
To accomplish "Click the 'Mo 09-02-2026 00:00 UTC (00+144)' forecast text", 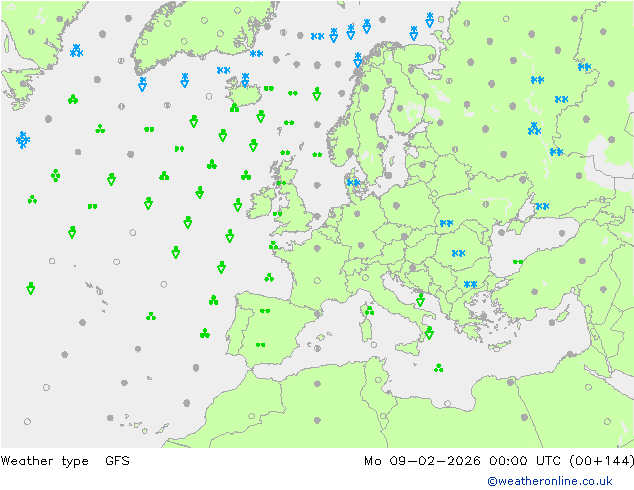I will (499, 461).
